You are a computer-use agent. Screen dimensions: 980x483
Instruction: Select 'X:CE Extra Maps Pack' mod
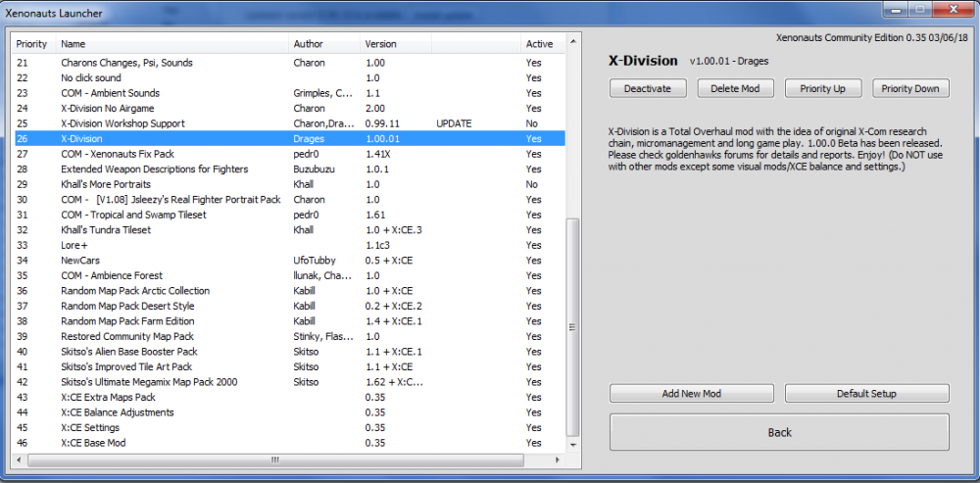pos(289,398)
